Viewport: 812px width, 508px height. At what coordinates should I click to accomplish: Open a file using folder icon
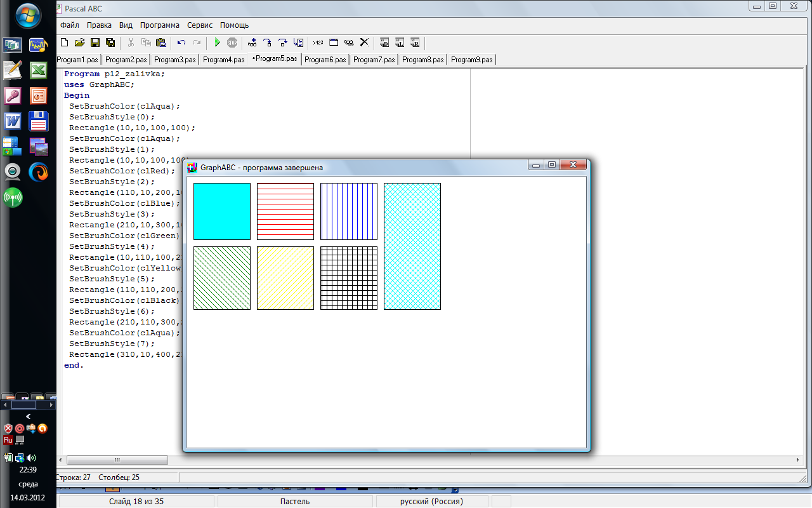pos(79,43)
